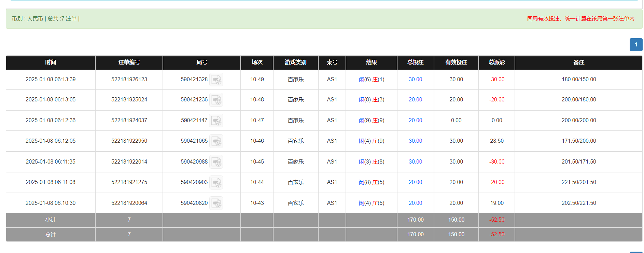Open video replay icon for round 590421236

tap(216, 100)
